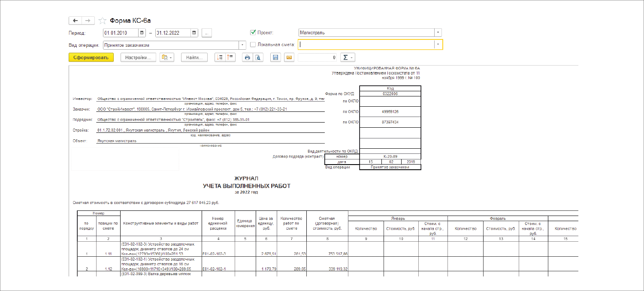Open the sum function dropdown
The height and width of the screenshot is (291, 644).
[348, 57]
